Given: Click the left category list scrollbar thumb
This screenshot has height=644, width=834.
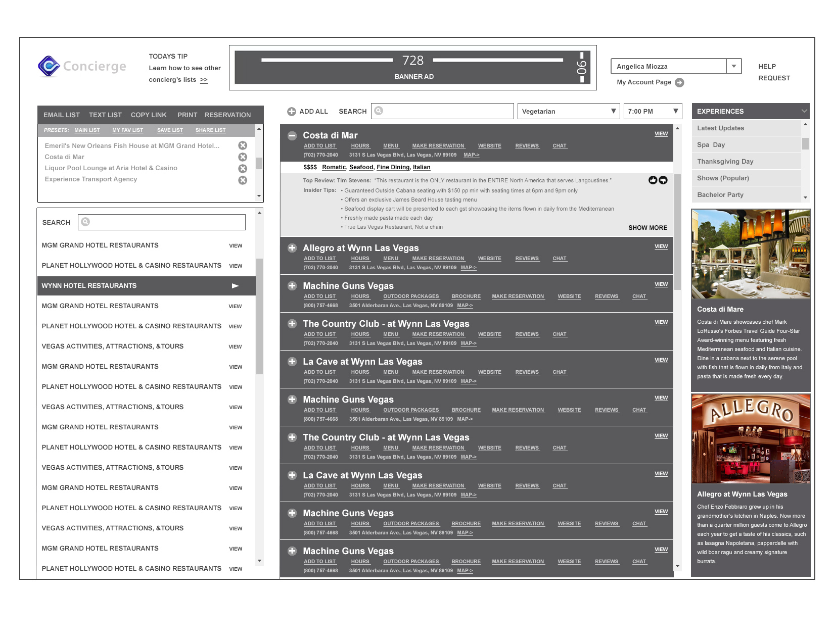Looking at the screenshot, I should [259, 316].
